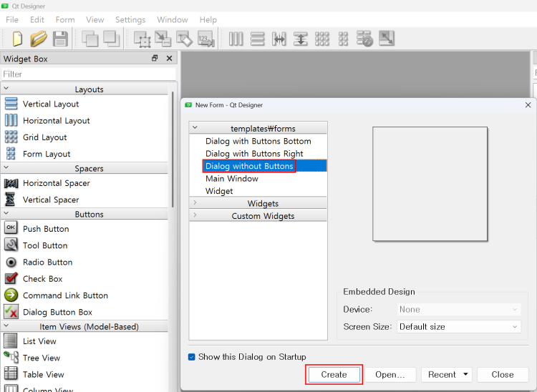Float the Widget Box panel
Image resolution: width=537 pixels, height=392 pixels.
[155, 59]
